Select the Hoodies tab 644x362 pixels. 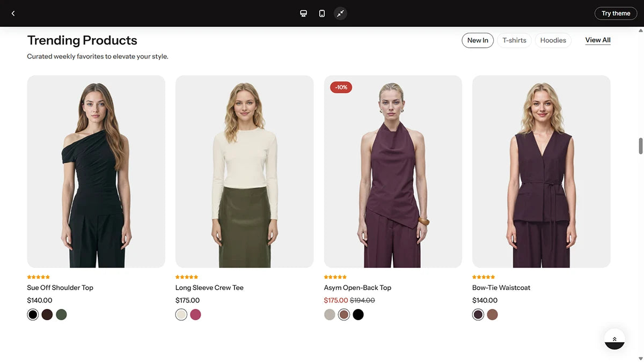click(x=553, y=40)
